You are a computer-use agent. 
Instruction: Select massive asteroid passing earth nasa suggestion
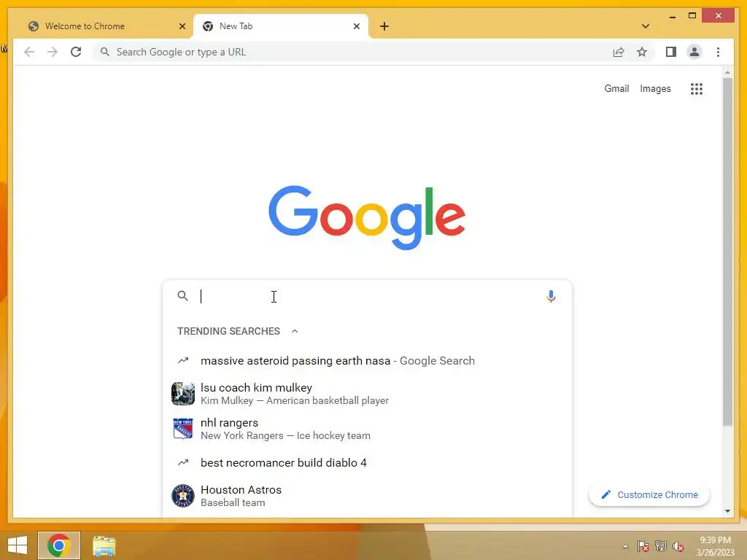[367, 361]
